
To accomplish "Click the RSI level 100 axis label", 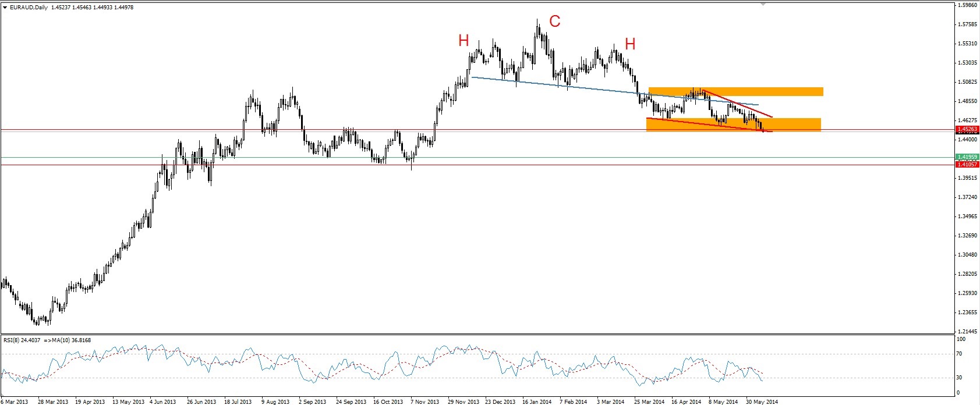I will (x=962, y=339).
